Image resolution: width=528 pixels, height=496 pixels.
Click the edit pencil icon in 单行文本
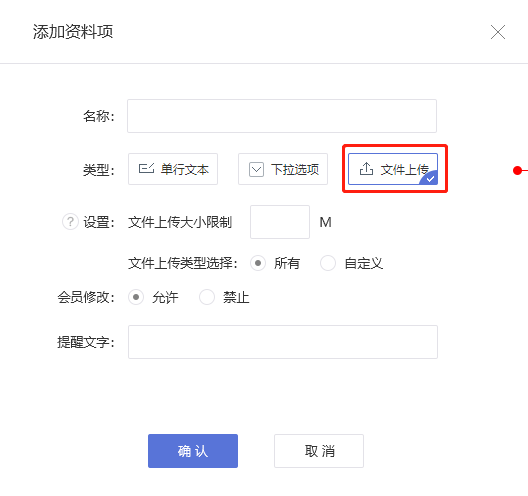[146, 168]
